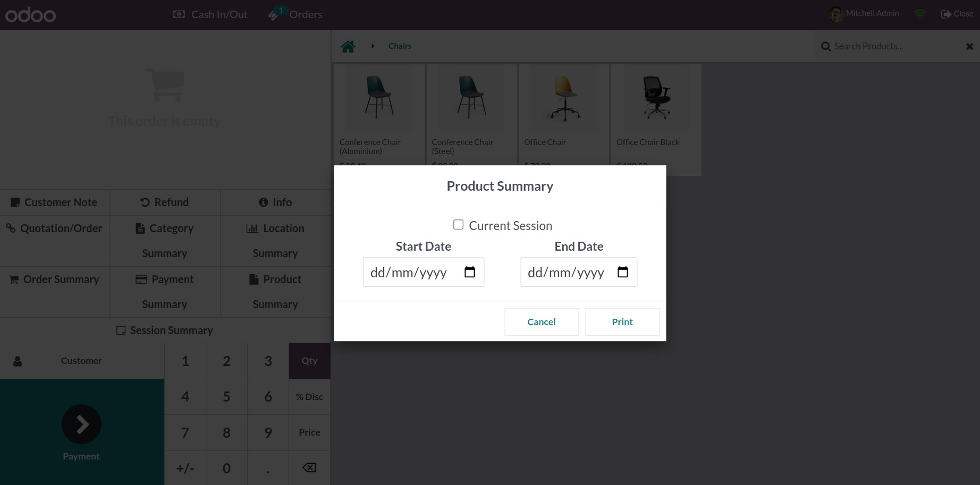The height and width of the screenshot is (485, 980).
Task: Toggle the Qty numpad mode
Action: (309, 361)
